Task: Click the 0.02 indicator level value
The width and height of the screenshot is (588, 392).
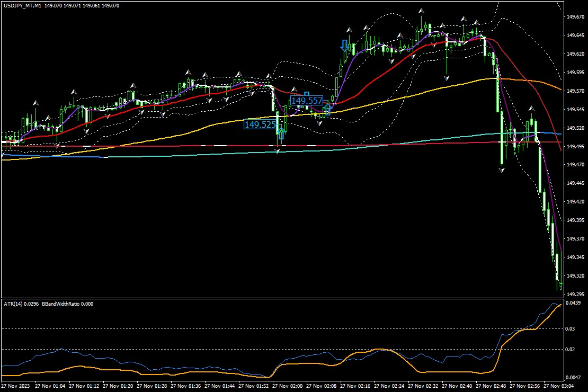Action: [571, 349]
